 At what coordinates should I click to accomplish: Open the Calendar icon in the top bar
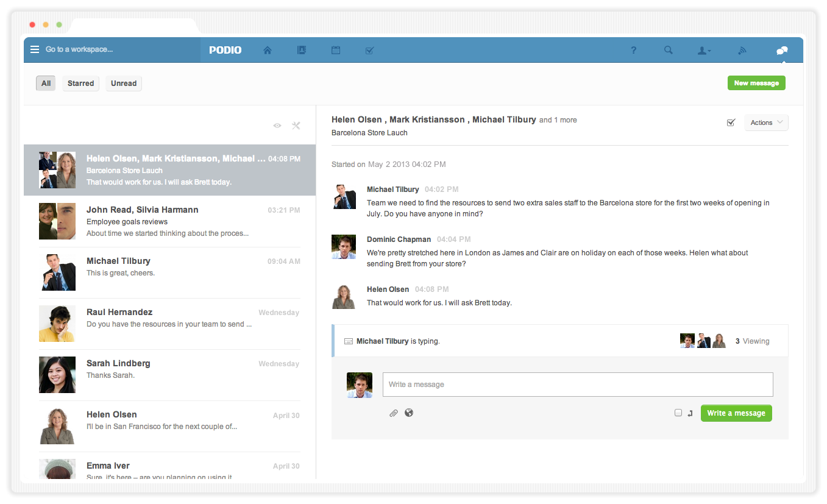pos(336,50)
